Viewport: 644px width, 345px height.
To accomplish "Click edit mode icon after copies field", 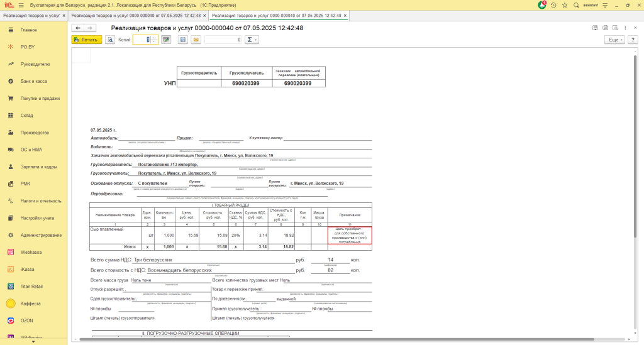I will tap(166, 40).
